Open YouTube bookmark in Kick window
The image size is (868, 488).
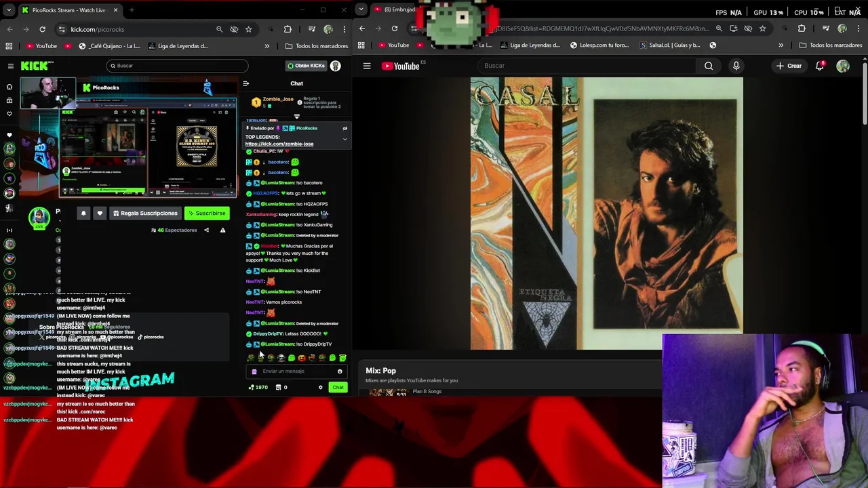pos(41,46)
